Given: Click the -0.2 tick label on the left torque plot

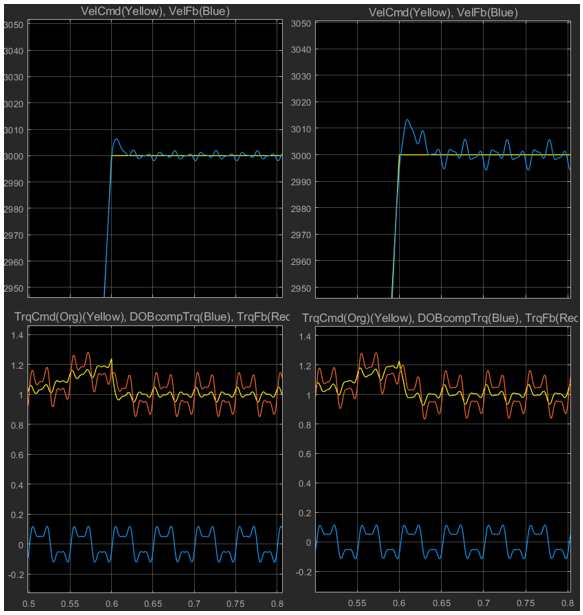Looking at the screenshot, I should pyautogui.click(x=16, y=575).
